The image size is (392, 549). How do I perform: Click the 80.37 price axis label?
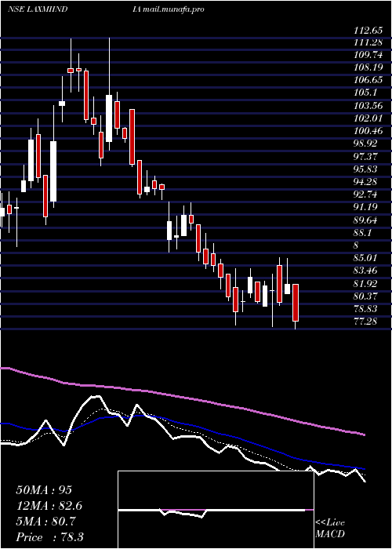tap(366, 296)
